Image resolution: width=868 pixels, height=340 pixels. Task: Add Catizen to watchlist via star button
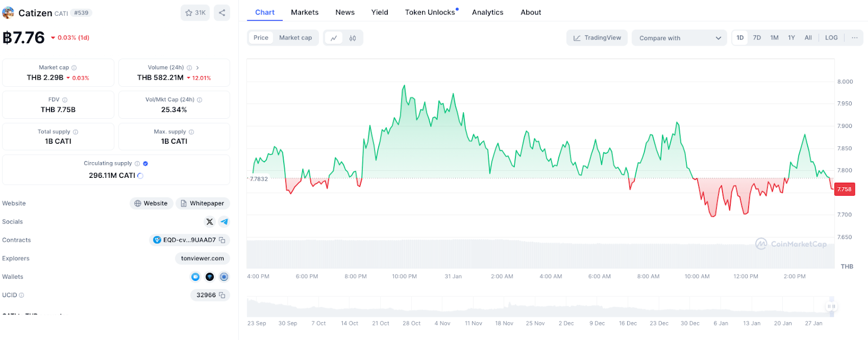point(195,12)
